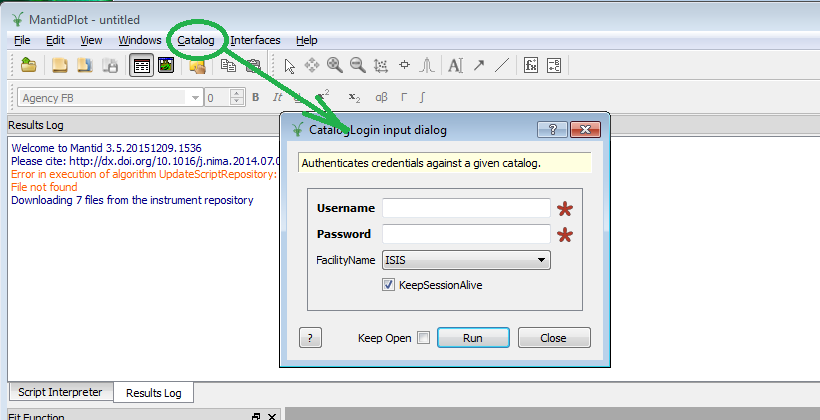820x420 pixels.
Task: Click the 'Downloading 7 files' log line
Action: (132, 200)
